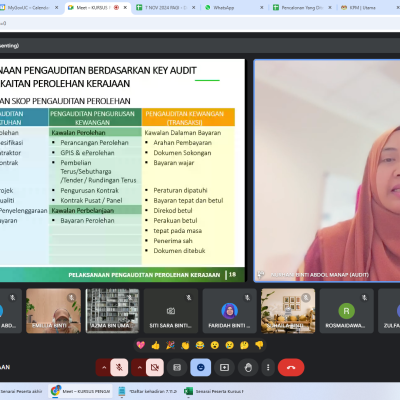Send the clapping hands reaction

185,345
